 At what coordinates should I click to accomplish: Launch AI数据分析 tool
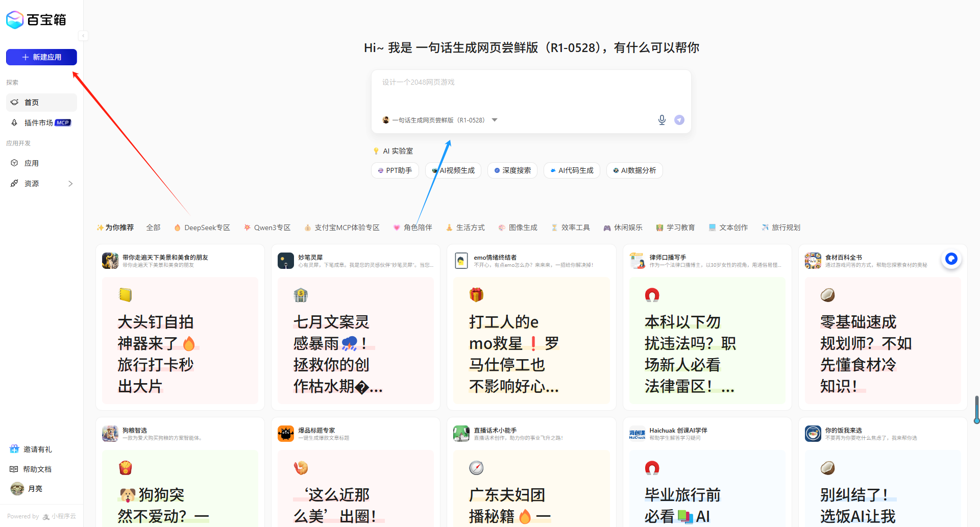point(634,170)
